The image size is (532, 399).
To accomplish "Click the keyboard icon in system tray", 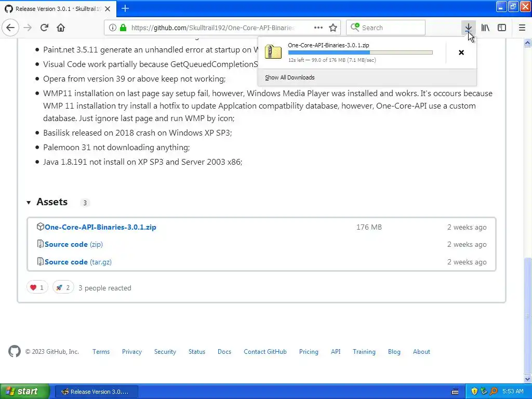I will tap(455, 392).
